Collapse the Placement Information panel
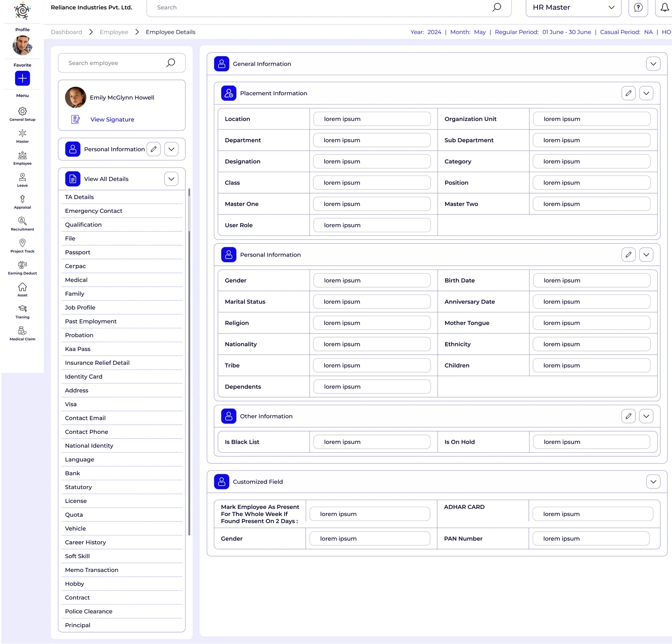Image resolution: width=672 pixels, height=644 pixels. (x=646, y=93)
